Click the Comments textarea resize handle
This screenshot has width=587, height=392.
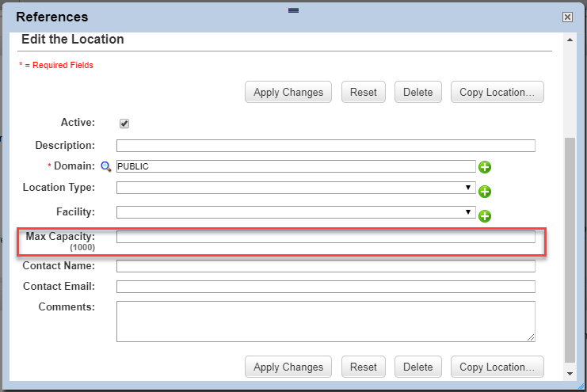pos(531,337)
